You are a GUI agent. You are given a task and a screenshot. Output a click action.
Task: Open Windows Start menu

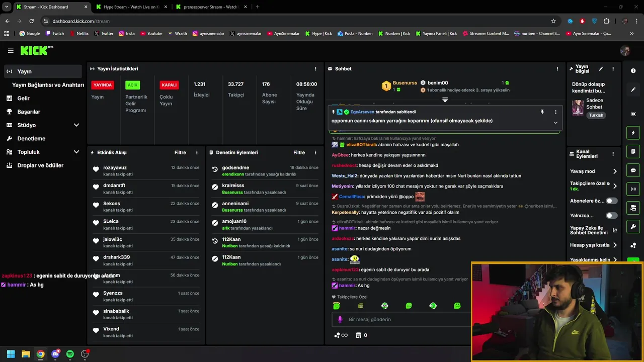click(11, 354)
